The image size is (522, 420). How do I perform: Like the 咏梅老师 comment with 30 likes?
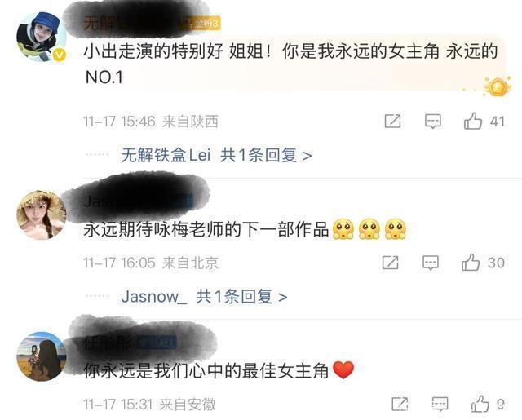pyautogui.click(x=471, y=263)
